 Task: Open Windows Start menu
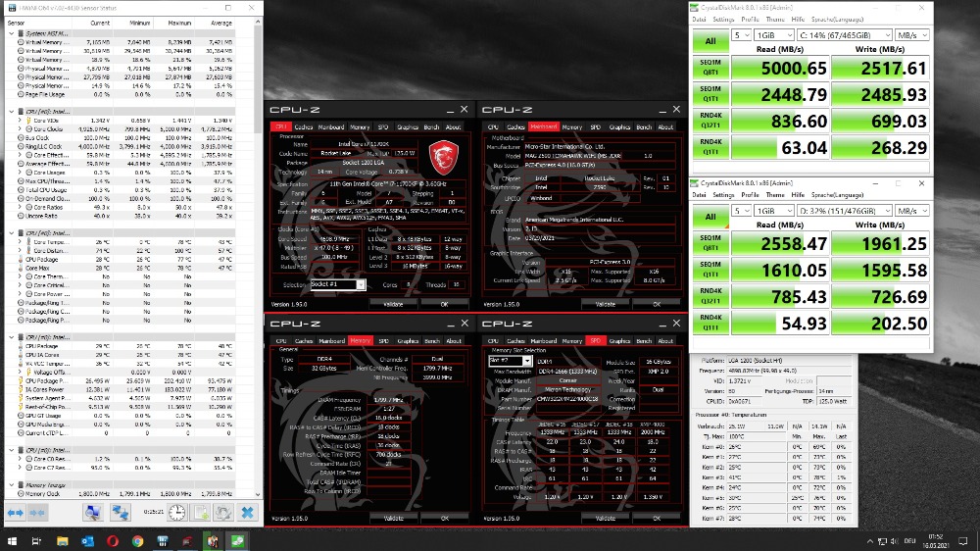pos(12,541)
